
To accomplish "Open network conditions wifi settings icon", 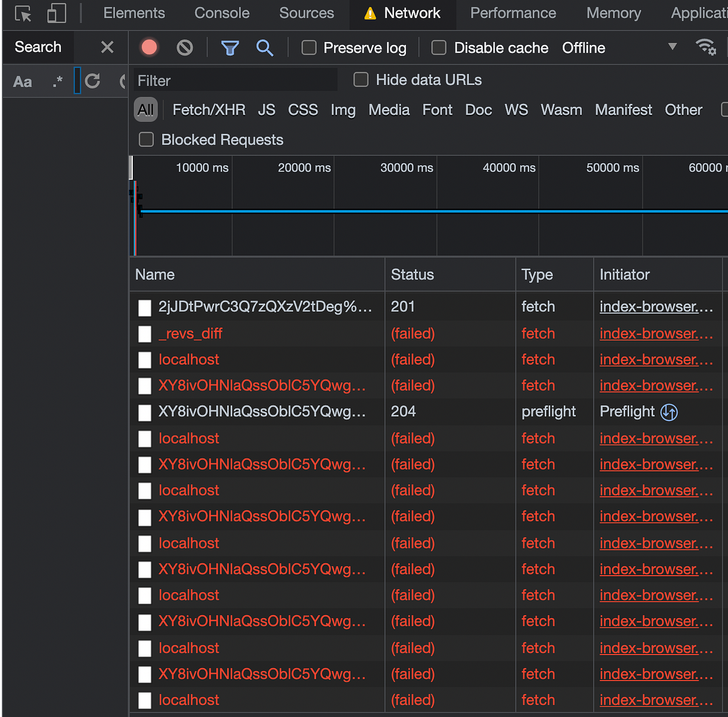I will click(706, 47).
